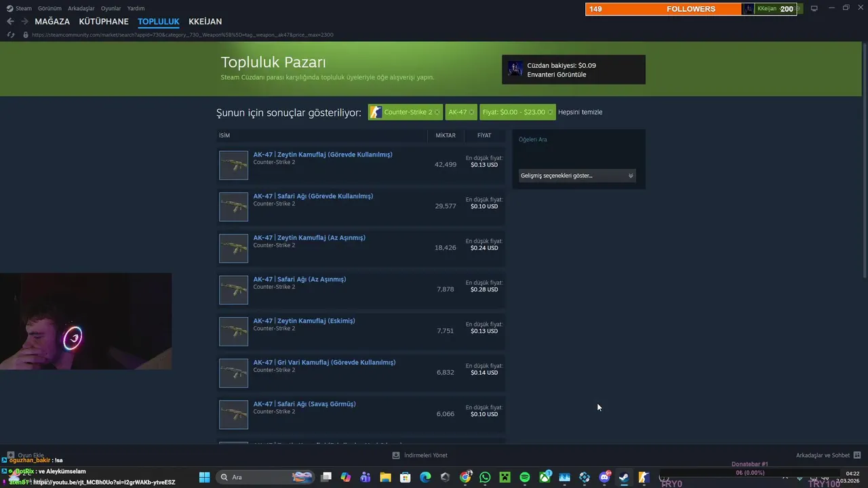Click Oyun Ekle at bottom left
The height and width of the screenshot is (488, 868).
pos(25,455)
